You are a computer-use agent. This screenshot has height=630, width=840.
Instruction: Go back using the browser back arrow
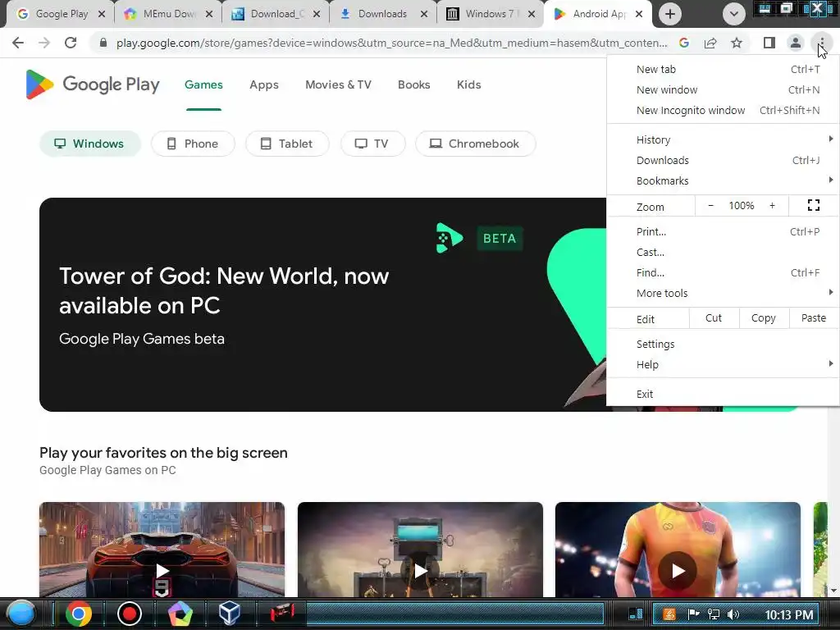[x=18, y=43]
